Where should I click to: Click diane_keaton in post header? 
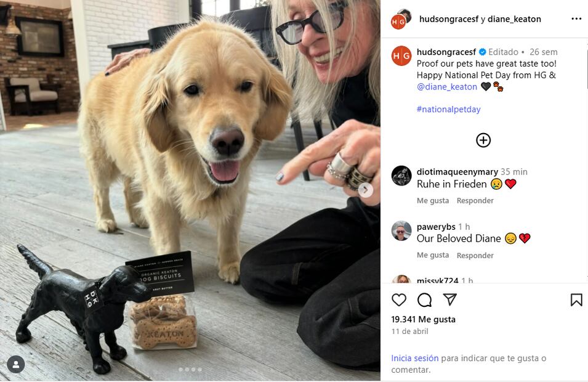pos(514,19)
